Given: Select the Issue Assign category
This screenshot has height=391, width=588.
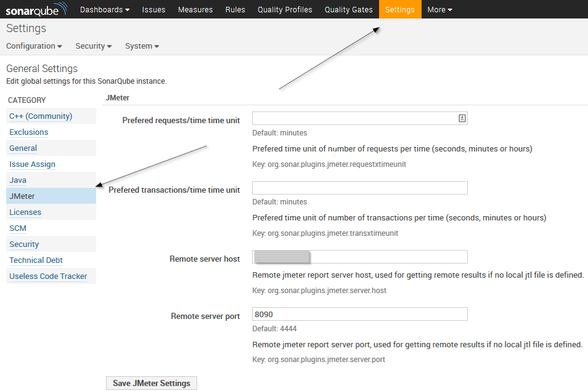Looking at the screenshot, I should click(x=32, y=164).
